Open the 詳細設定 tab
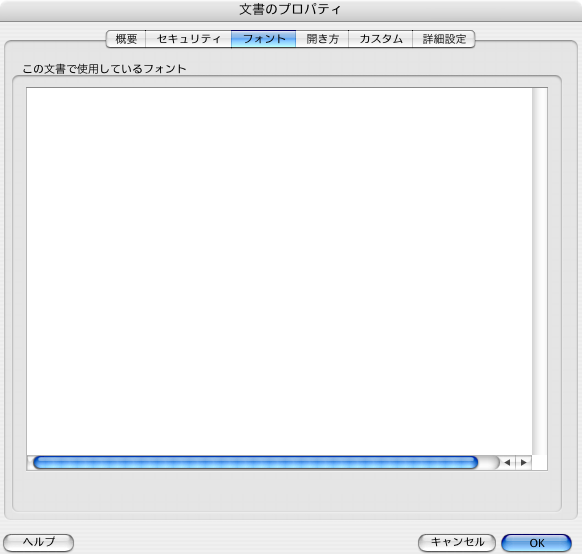582x554 pixels. (x=444, y=39)
